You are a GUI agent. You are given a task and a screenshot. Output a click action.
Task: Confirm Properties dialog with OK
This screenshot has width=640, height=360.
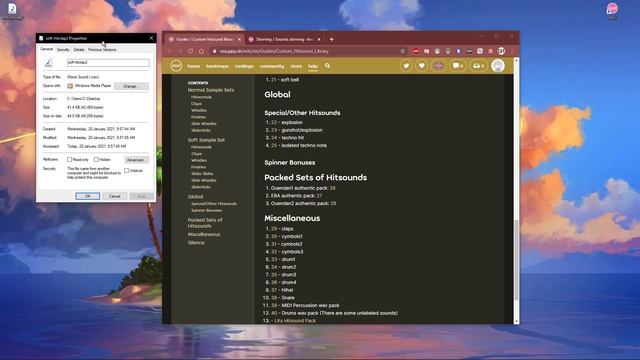pyautogui.click(x=87, y=196)
